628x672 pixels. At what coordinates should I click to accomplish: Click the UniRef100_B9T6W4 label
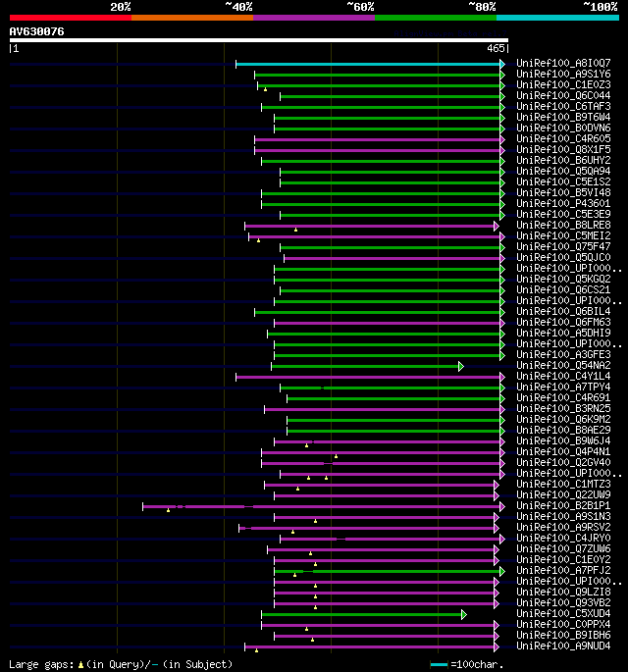[563, 117]
